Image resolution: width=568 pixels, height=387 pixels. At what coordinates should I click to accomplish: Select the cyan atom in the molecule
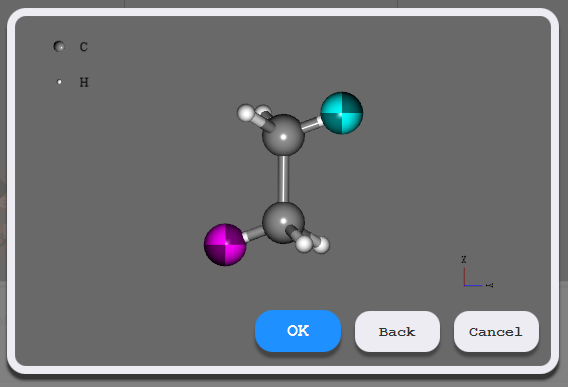[x=342, y=113]
